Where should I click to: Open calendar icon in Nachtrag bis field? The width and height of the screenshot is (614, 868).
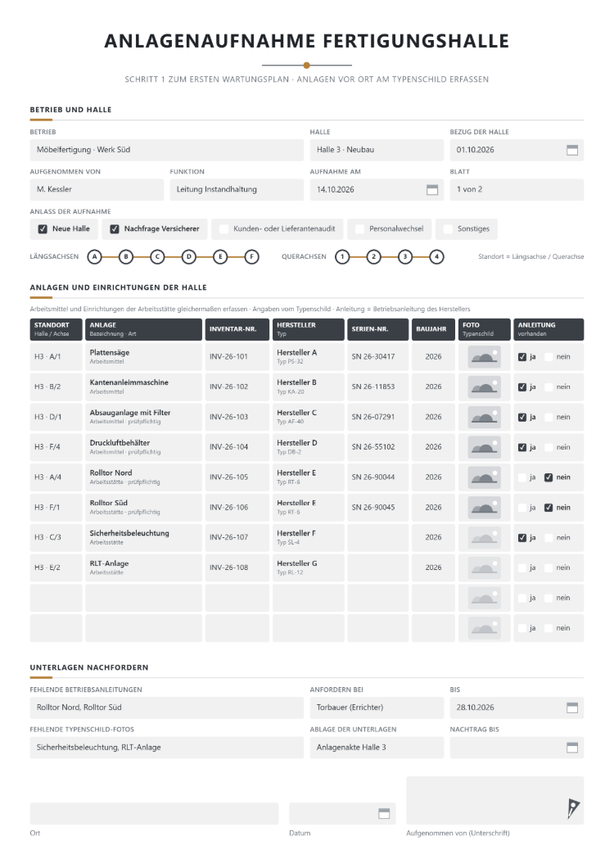click(572, 748)
